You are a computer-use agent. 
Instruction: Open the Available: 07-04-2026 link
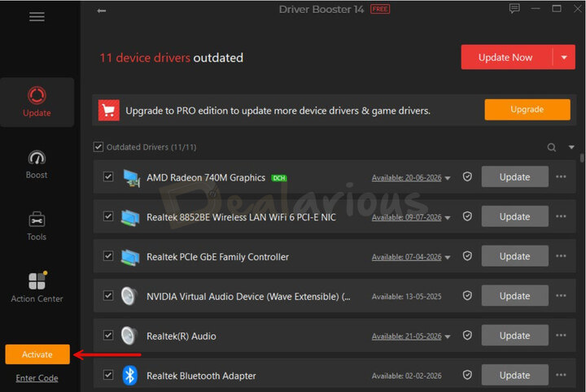[x=406, y=257]
